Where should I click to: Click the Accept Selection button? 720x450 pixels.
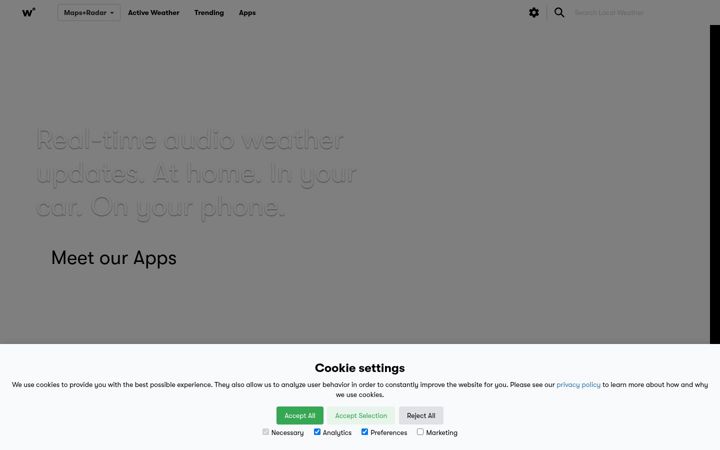click(361, 416)
